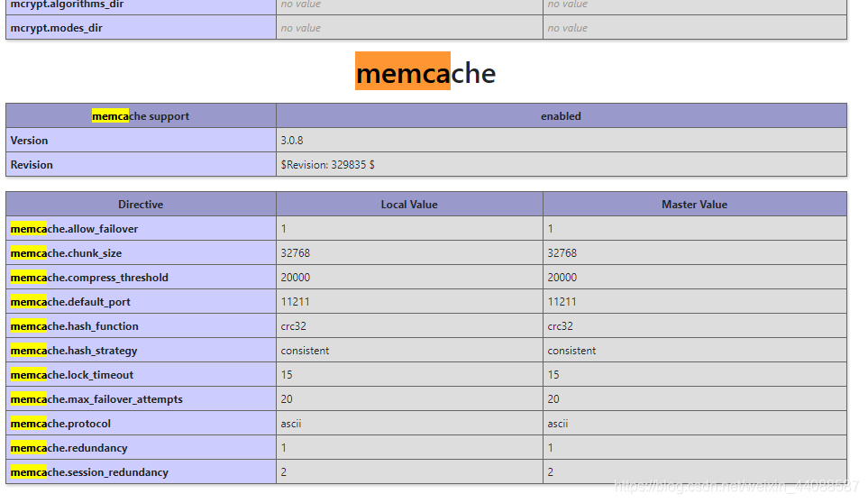Click the memcache.lock_timeout directive name
The width and height of the screenshot is (868, 503).
[x=72, y=375]
